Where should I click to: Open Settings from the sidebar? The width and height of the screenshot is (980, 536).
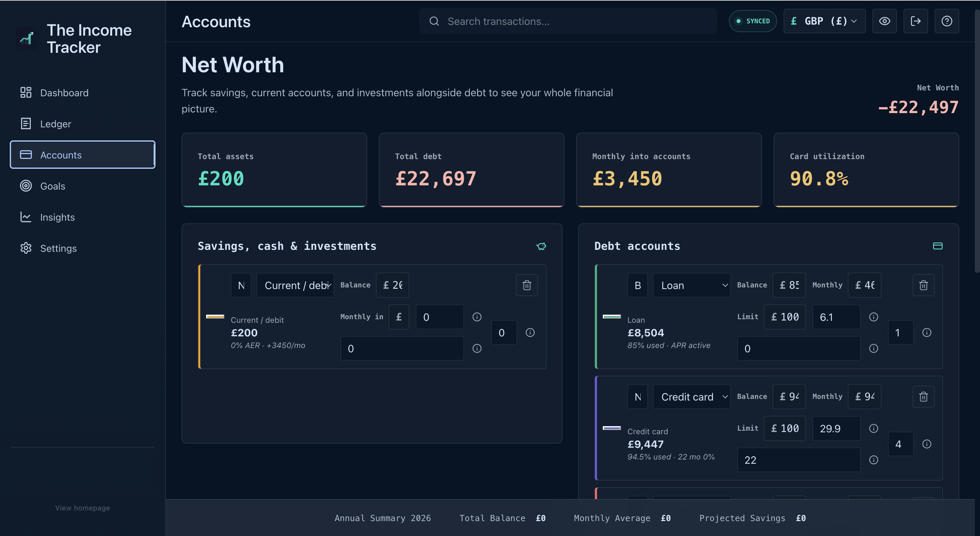pyautogui.click(x=83, y=249)
